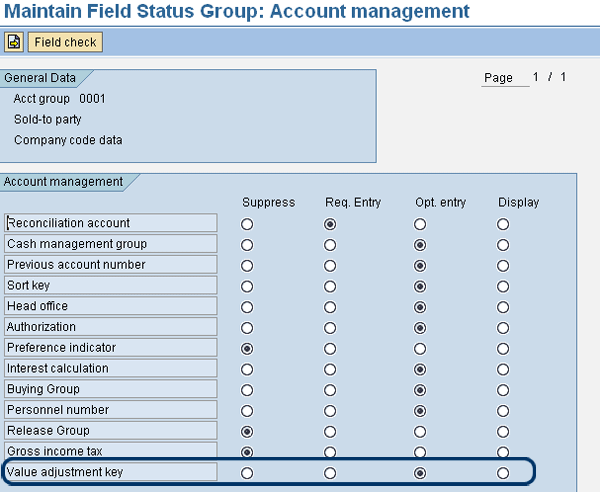Choose Display for Personnel number
600x492 pixels.
[x=503, y=410]
